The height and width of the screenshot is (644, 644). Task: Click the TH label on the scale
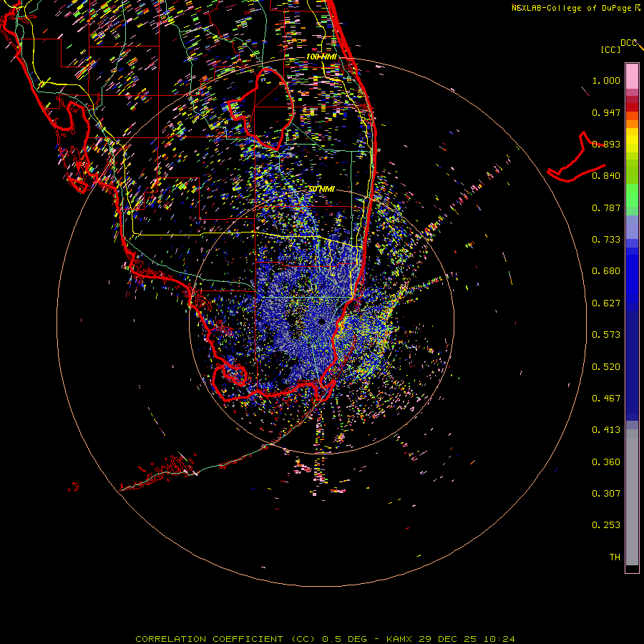click(615, 557)
